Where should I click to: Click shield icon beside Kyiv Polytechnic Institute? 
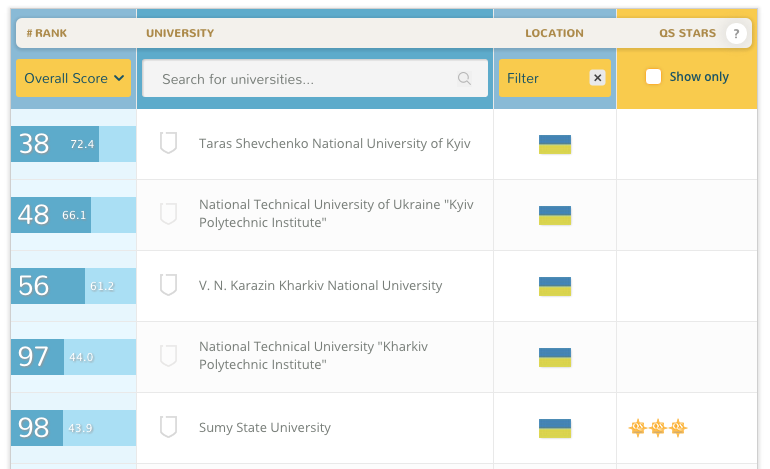[168, 214]
